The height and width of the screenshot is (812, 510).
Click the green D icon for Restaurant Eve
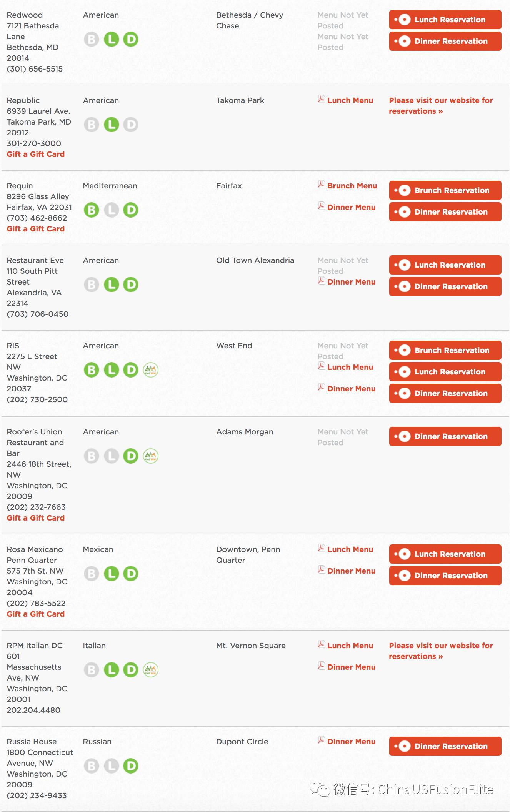tap(131, 285)
